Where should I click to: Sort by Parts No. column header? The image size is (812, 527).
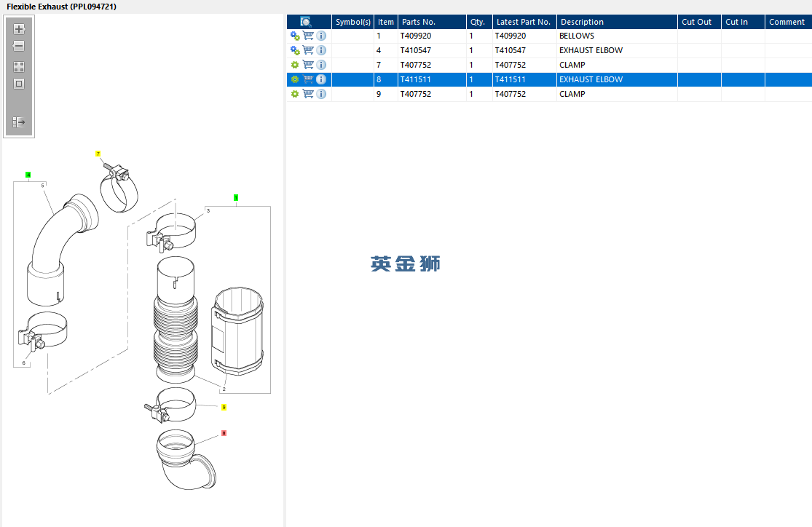[432, 22]
